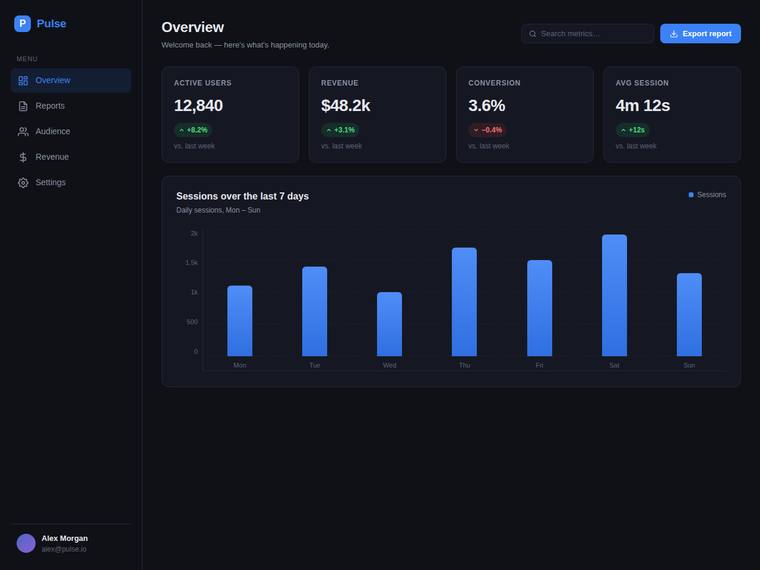Click the Pulse logo icon
The width and height of the screenshot is (760, 570).
click(22, 23)
